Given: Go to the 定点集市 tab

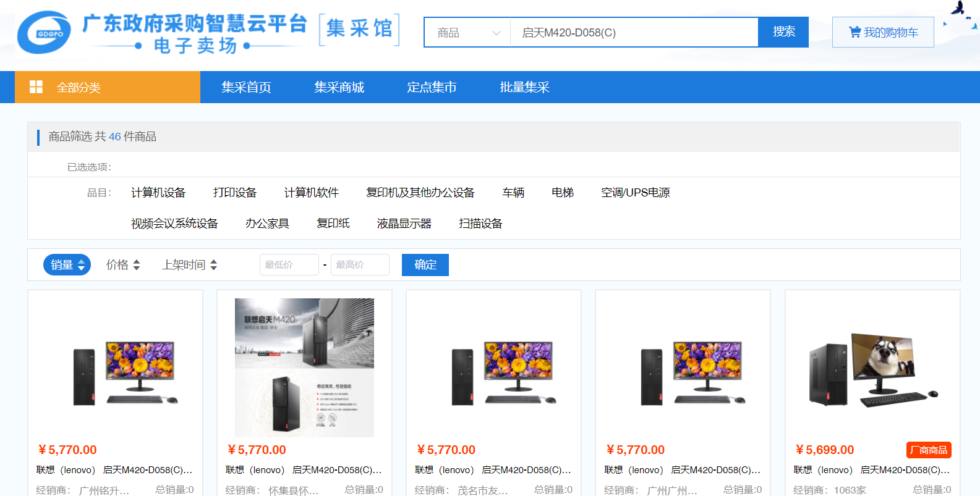Looking at the screenshot, I should [432, 87].
